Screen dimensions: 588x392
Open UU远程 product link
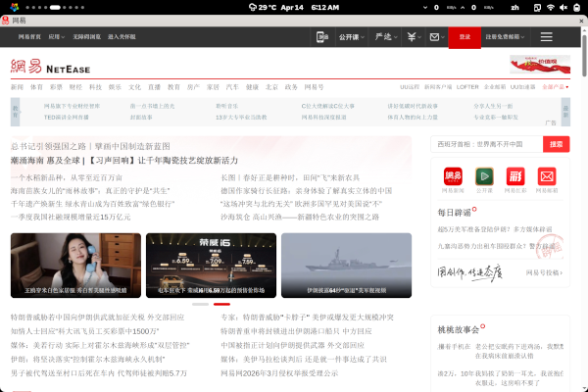coord(410,87)
